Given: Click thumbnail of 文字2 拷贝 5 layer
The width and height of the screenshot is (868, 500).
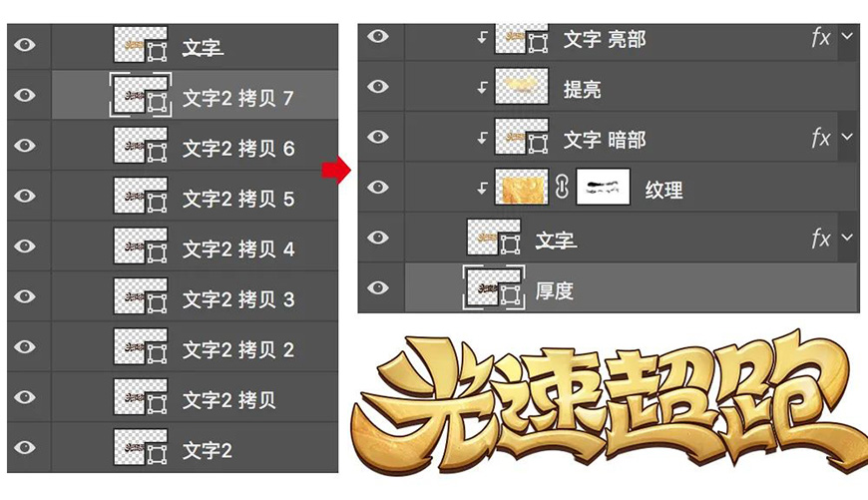Looking at the screenshot, I should 141,196.
